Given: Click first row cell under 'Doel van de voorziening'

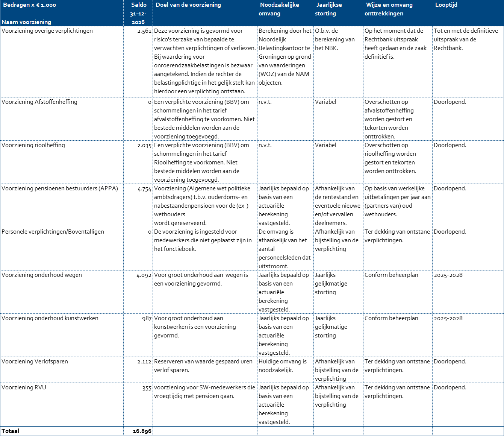Looking at the screenshot, I should coord(205,62).
